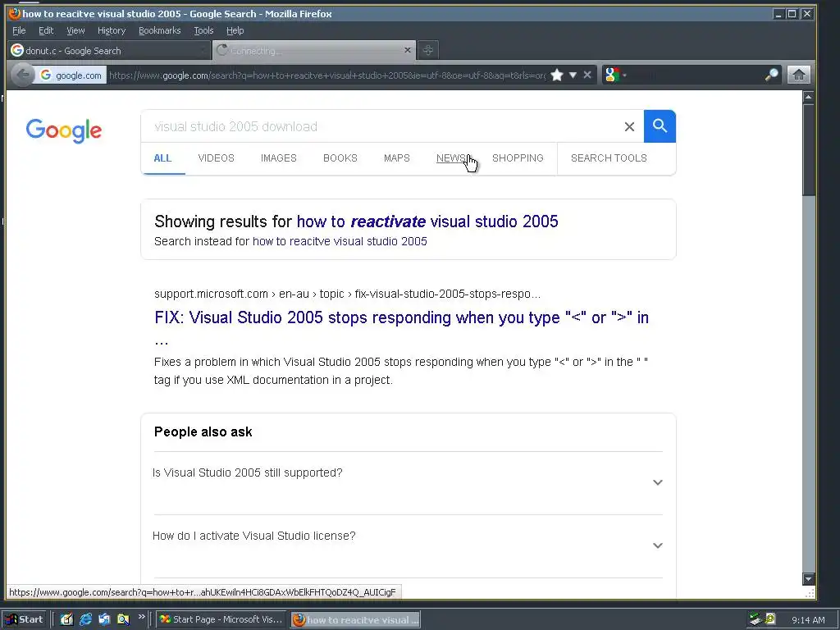Image resolution: width=840 pixels, height=630 pixels.
Task: Select the BOOKS results tab
Action: (x=340, y=158)
